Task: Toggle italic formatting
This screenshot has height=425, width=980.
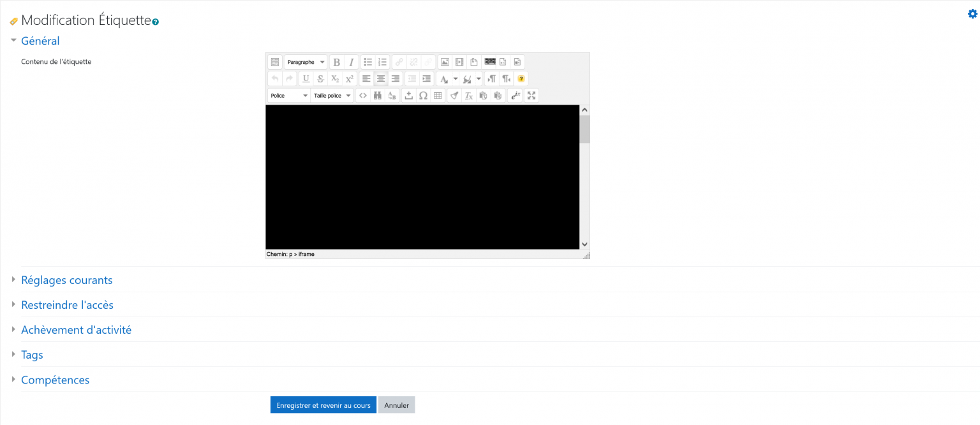Action: pyautogui.click(x=352, y=62)
